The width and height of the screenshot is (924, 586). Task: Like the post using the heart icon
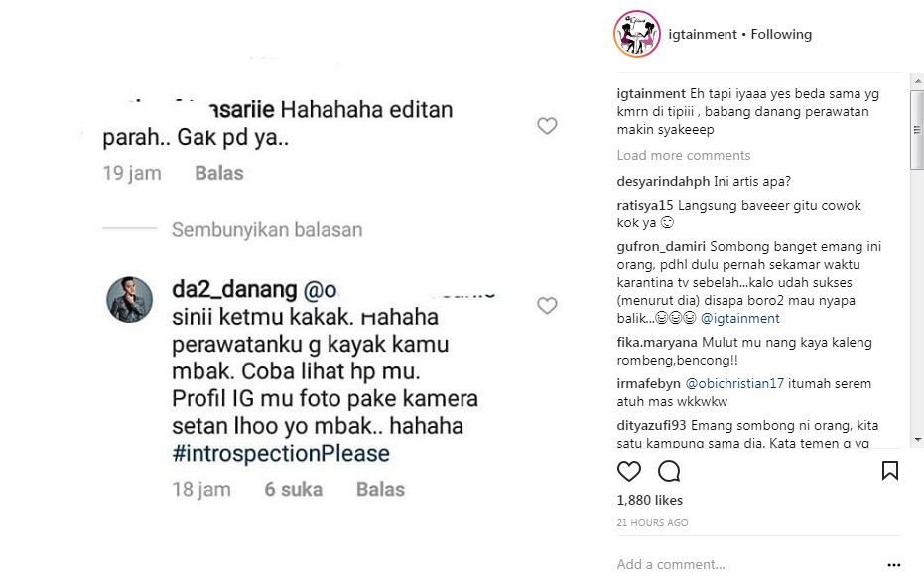(629, 471)
